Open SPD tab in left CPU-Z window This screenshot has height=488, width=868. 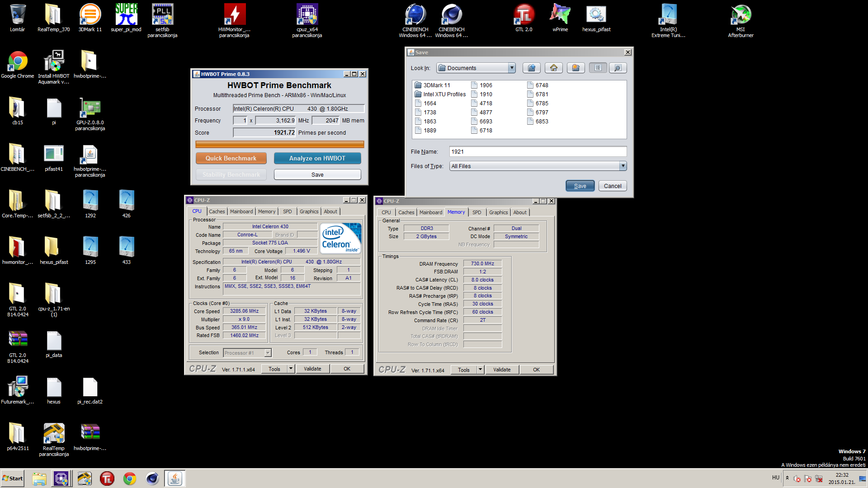click(288, 211)
